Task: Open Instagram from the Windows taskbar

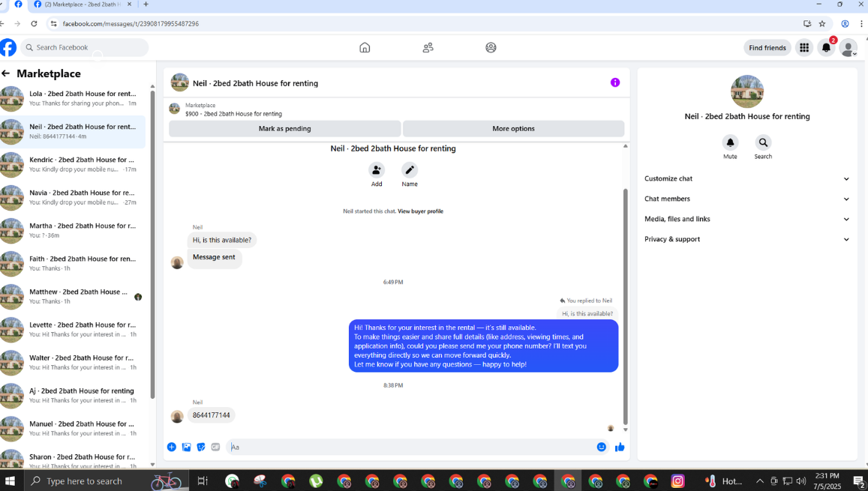Action: tap(677, 481)
